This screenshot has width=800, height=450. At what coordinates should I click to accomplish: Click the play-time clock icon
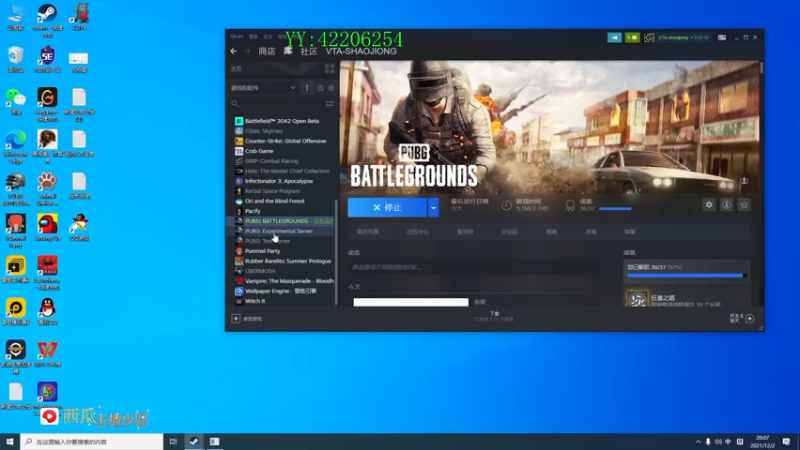[x=506, y=205]
